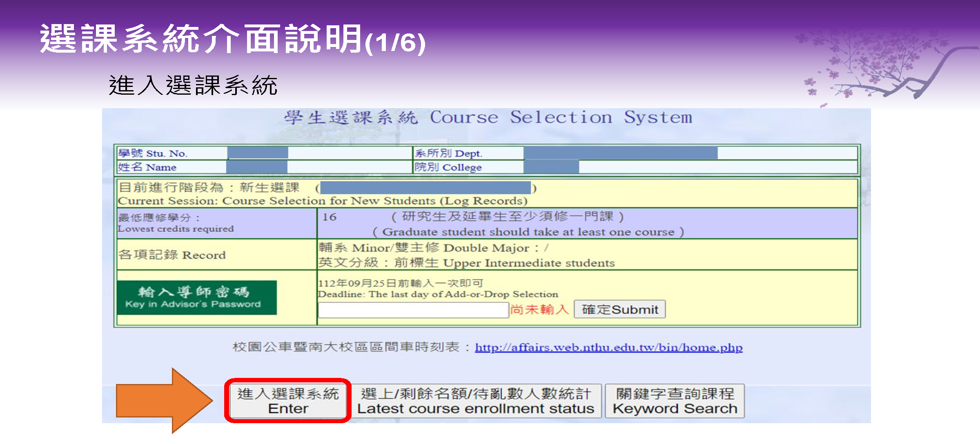Open Keyword Search for courses
980x444 pixels.
675,401
